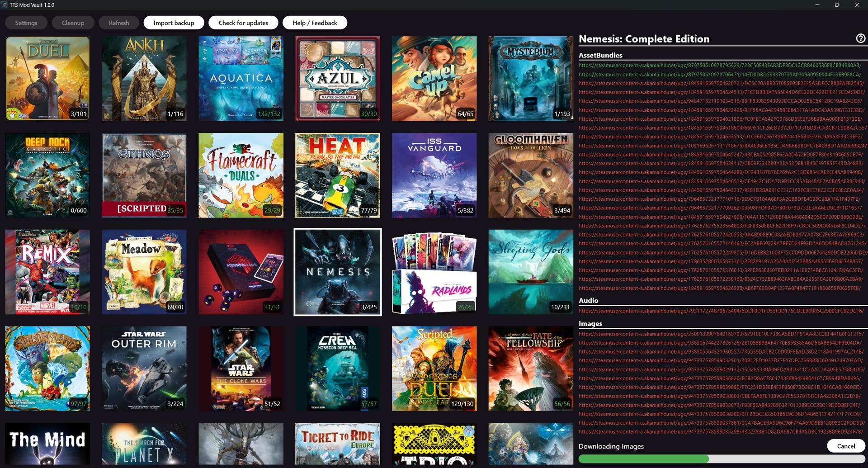This screenshot has width=868, height=468.
Task: Click the Images section heading
Action: 590,323
